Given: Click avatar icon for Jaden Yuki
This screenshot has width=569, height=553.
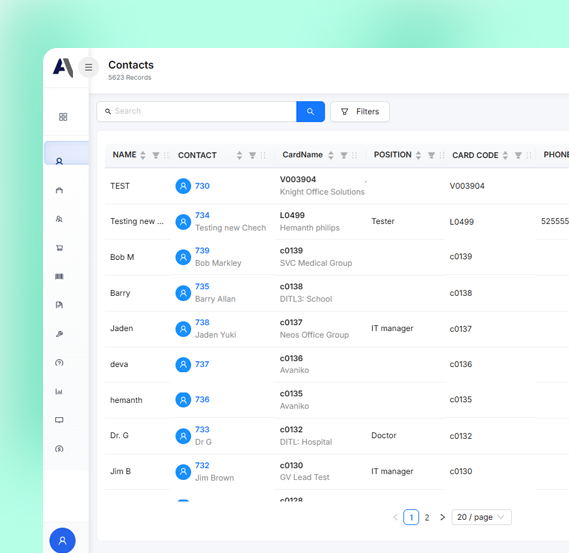Looking at the screenshot, I should point(183,329).
